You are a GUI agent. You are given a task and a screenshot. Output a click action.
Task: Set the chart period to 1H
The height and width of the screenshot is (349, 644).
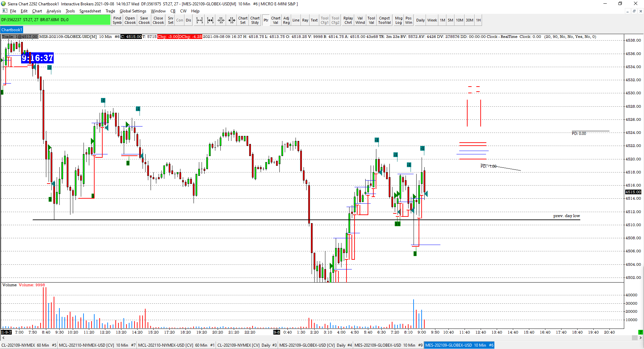coord(478,20)
